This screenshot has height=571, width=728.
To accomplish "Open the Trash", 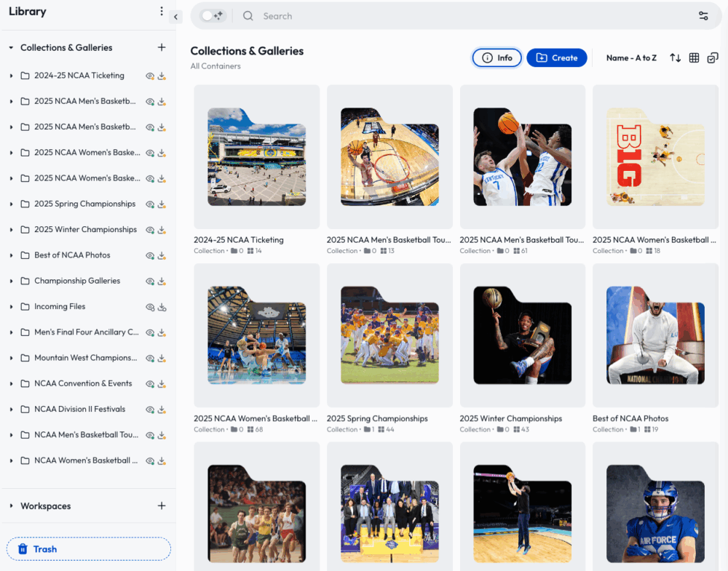I will (88, 549).
